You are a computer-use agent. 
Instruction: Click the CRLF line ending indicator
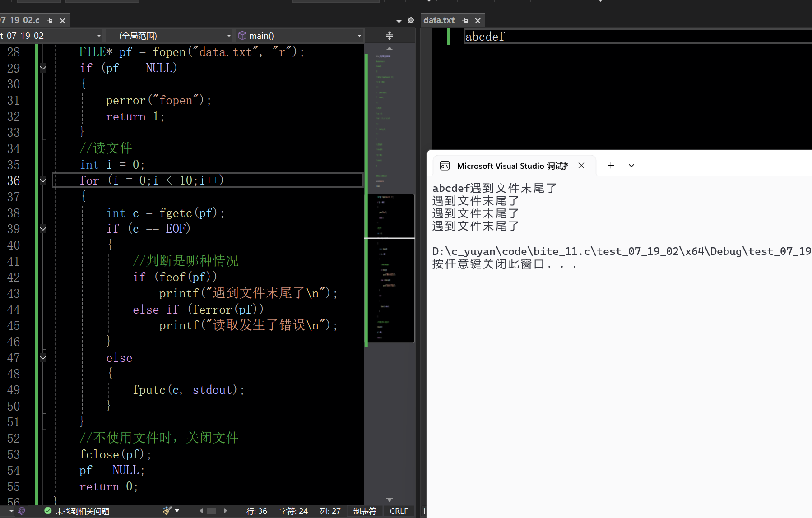point(399,511)
